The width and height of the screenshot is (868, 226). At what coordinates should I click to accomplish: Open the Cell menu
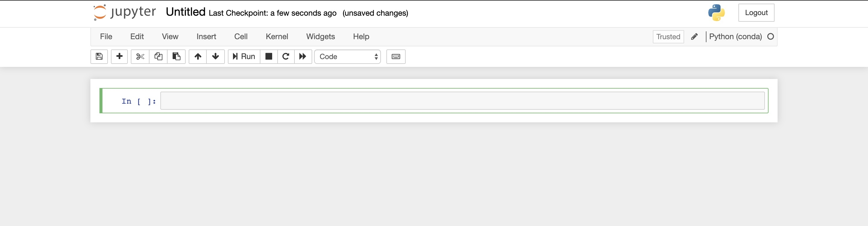(x=241, y=37)
